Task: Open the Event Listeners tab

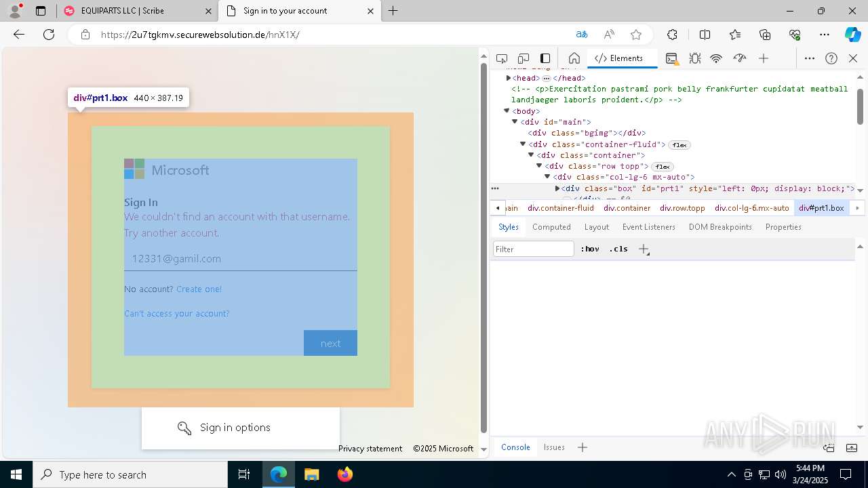Action: tap(649, 227)
